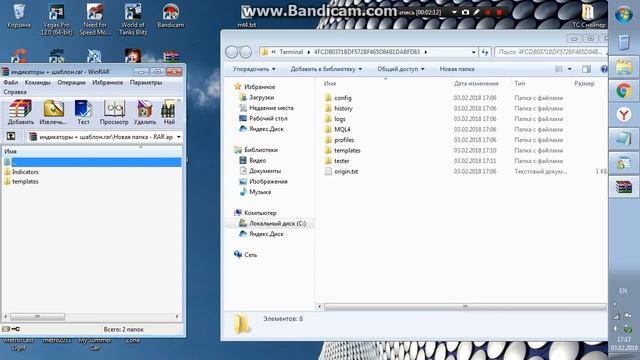Select the config folder in Explorer
640x360 pixels.
[338, 98]
